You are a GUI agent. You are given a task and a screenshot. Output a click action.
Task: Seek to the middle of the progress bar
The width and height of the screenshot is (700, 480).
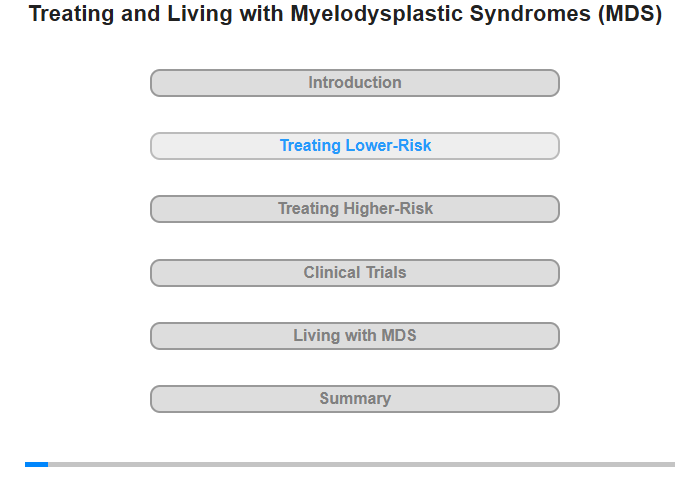350,464
